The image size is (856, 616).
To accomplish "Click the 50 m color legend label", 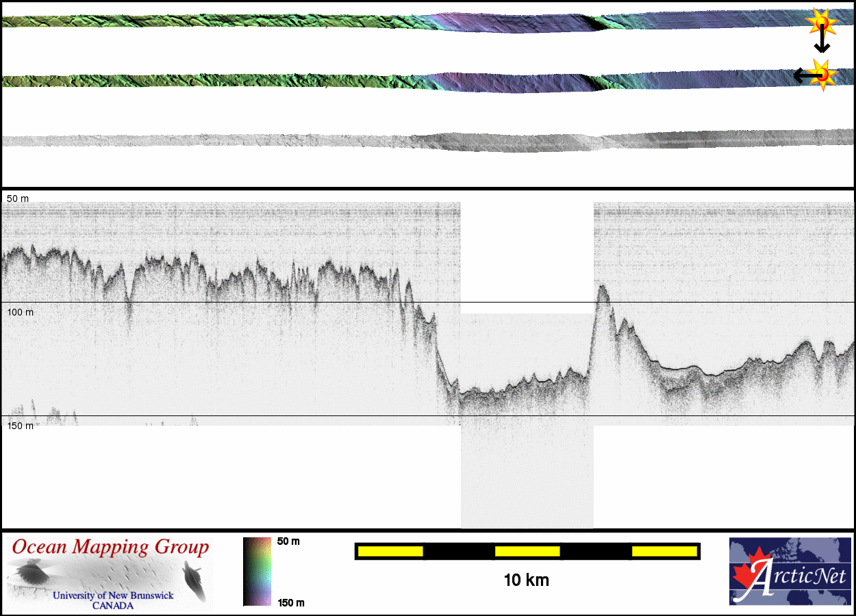I will click(288, 541).
